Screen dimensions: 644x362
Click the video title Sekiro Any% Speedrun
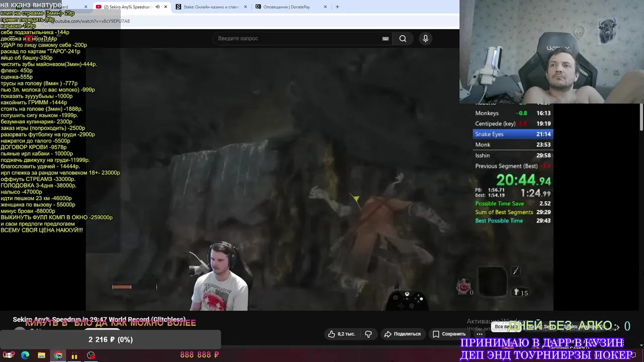99,319
